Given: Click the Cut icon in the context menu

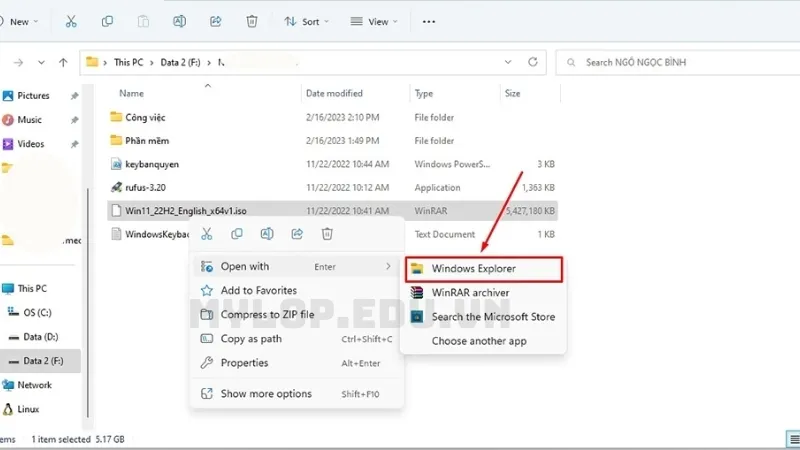Looking at the screenshot, I should pos(207,234).
